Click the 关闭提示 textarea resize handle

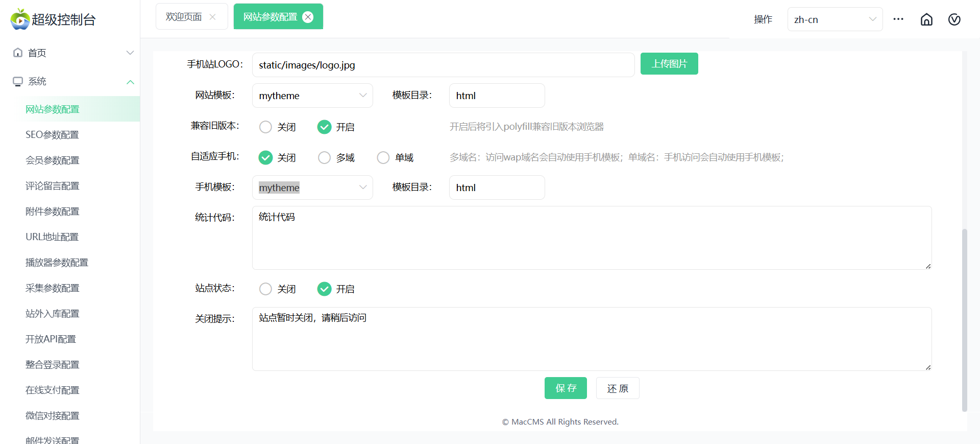[x=928, y=367]
